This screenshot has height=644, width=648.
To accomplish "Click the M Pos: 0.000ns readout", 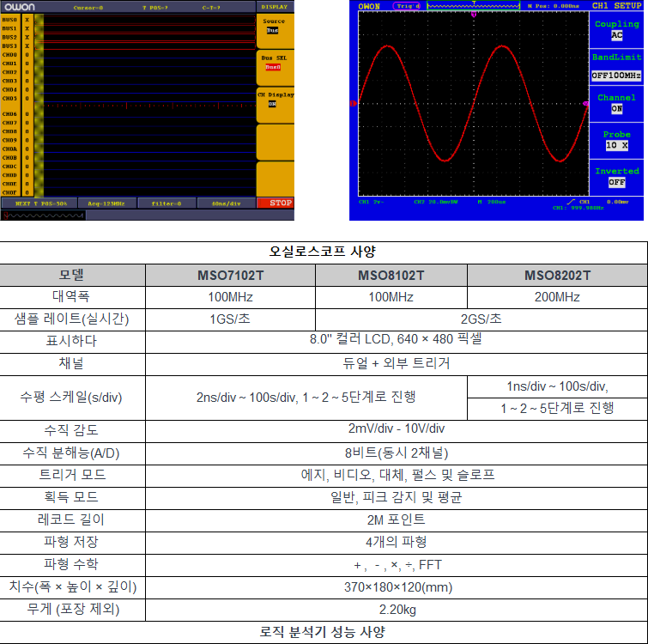I will point(553,6).
